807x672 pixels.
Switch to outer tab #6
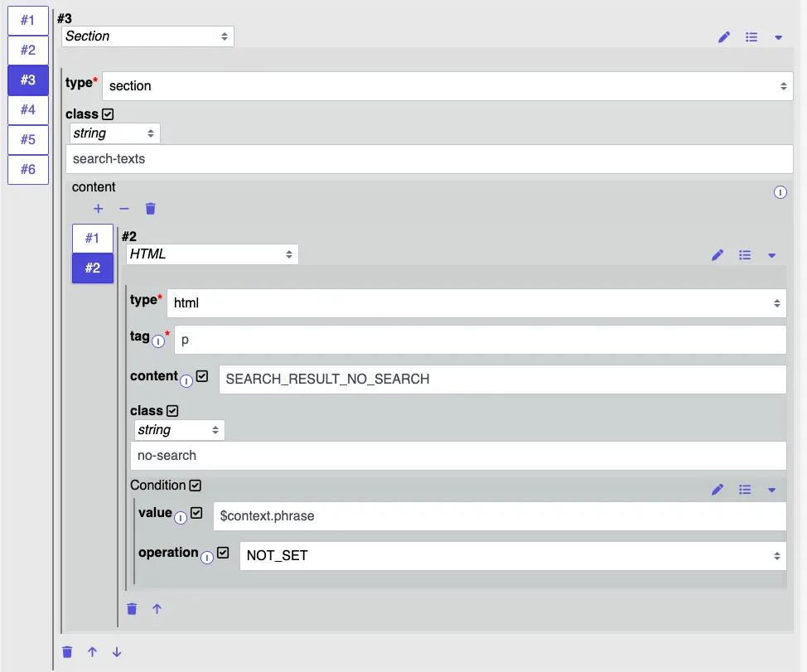28,169
